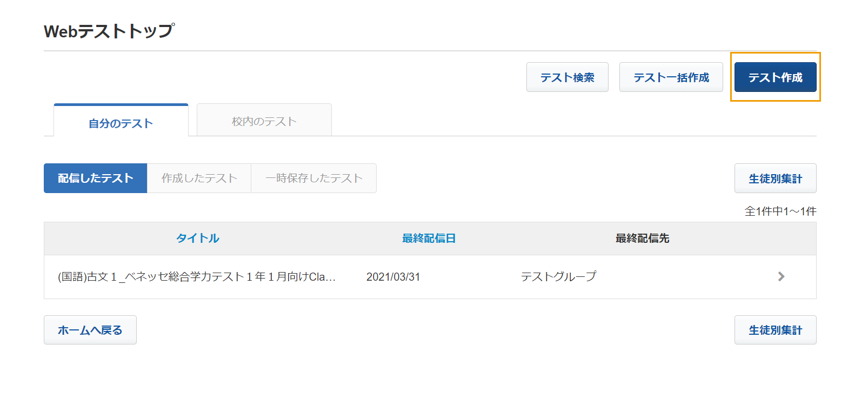Sort by 最終配信日 column header

(x=429, y=238)
